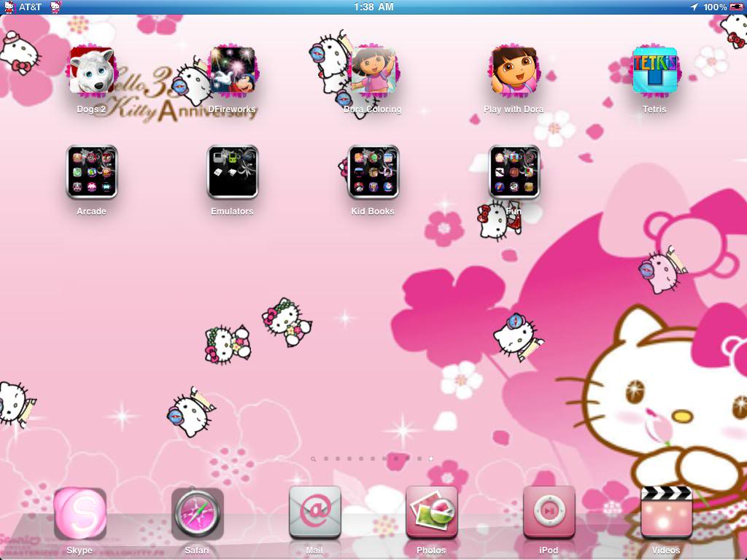Open the Fun folder
Screen dimensions: 747x560
tap(514, 172)
